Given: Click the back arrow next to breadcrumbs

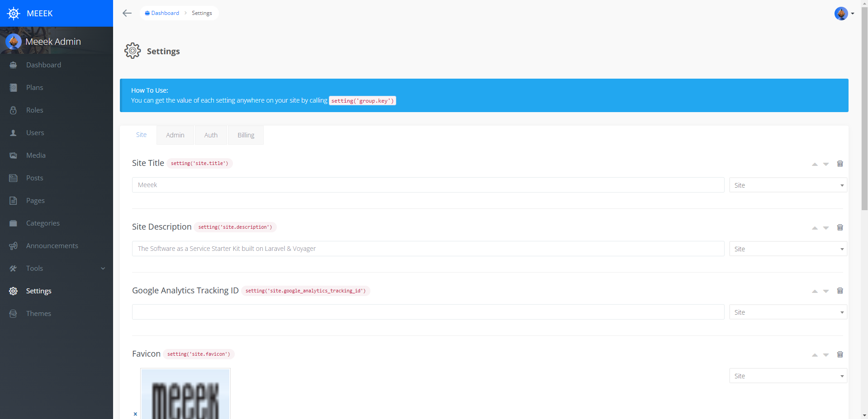Looking at the screenshot, I should [127, 13].
